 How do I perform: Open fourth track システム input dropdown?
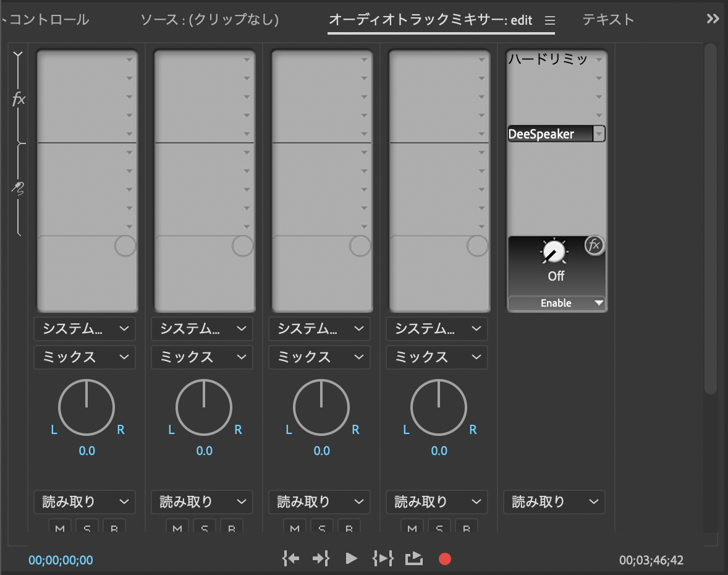click(437, 329)
